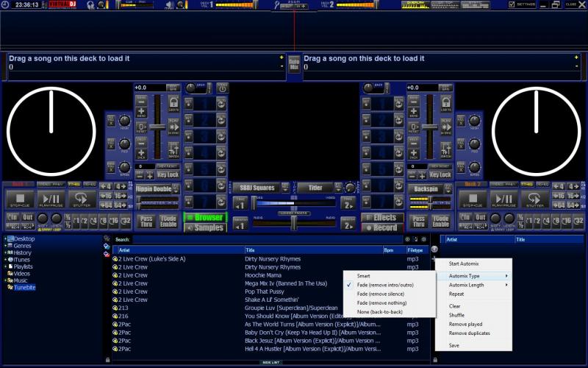Skip back 4 beats on left deck
Image resolution: width=588 pixels, height=368 pixels.
pos(106,187)
